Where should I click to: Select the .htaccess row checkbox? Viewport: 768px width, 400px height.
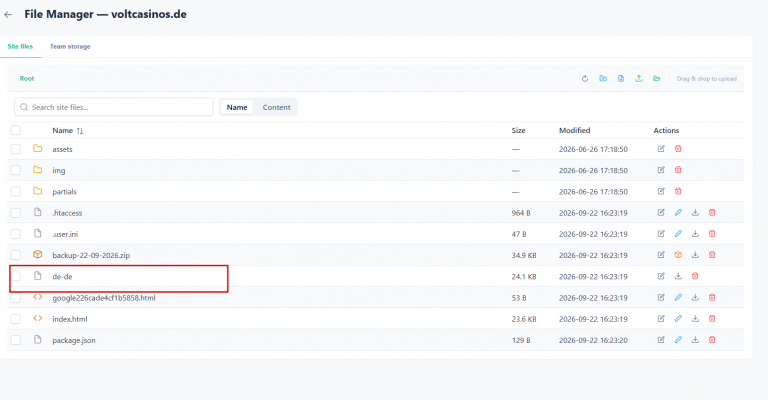16,212
